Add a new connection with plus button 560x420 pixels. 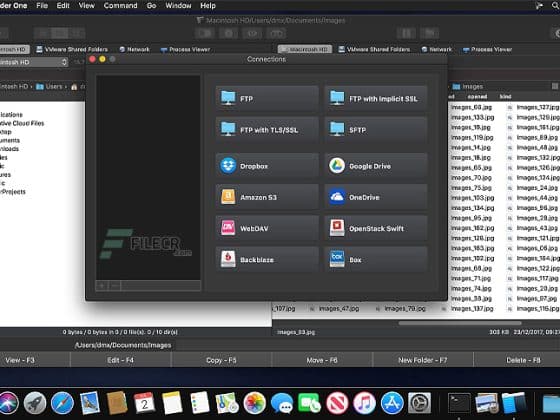[x=102, y=286]
